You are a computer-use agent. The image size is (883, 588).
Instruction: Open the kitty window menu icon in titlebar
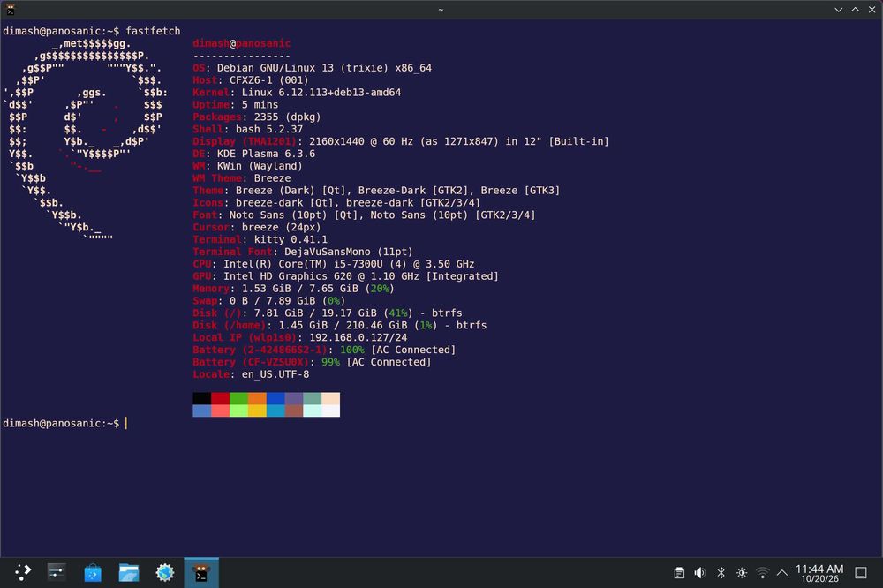[10, 10]
